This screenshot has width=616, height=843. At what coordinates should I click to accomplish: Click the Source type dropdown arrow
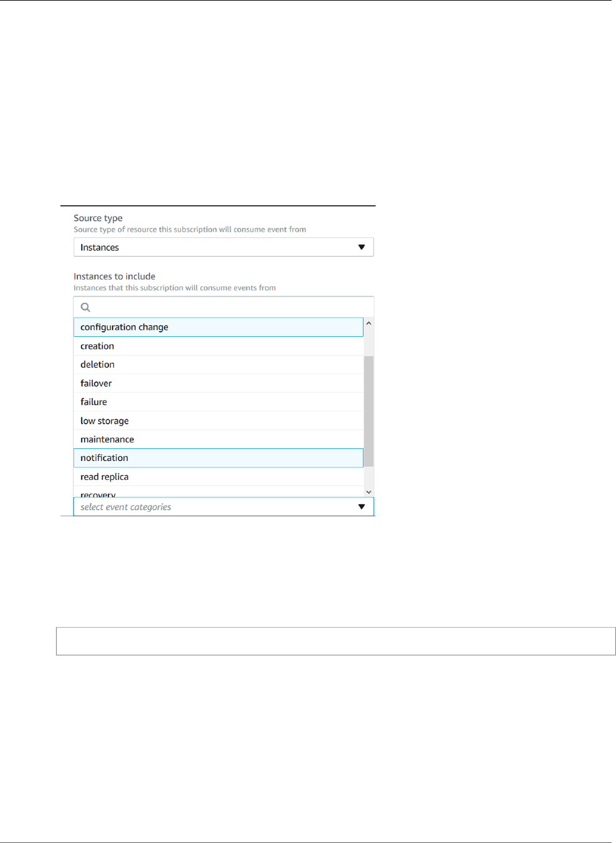coord(361,247)
